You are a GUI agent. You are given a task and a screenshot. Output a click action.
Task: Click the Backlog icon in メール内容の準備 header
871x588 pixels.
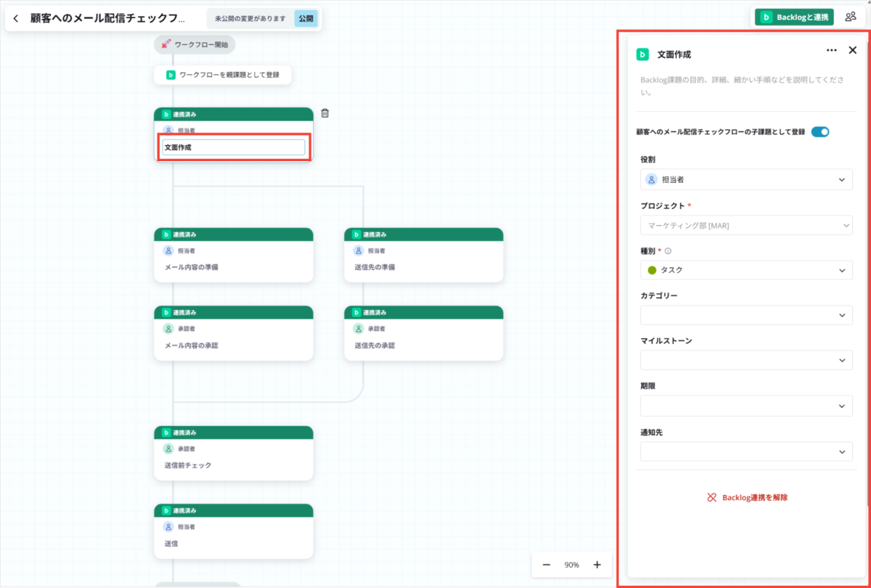[x=165, y=234]
